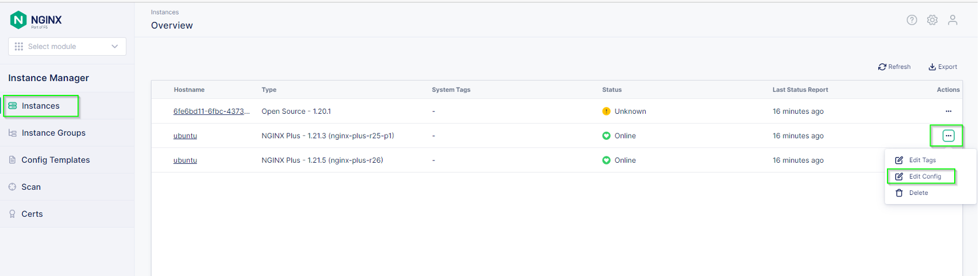Open Config Templates section
This screenshot has width=980, height=276.
tap(56, 160)
